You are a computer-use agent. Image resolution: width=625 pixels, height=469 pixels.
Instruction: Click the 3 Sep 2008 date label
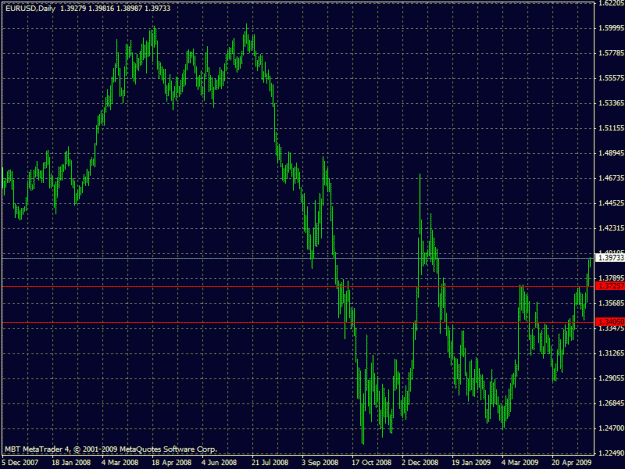[320, 463]
